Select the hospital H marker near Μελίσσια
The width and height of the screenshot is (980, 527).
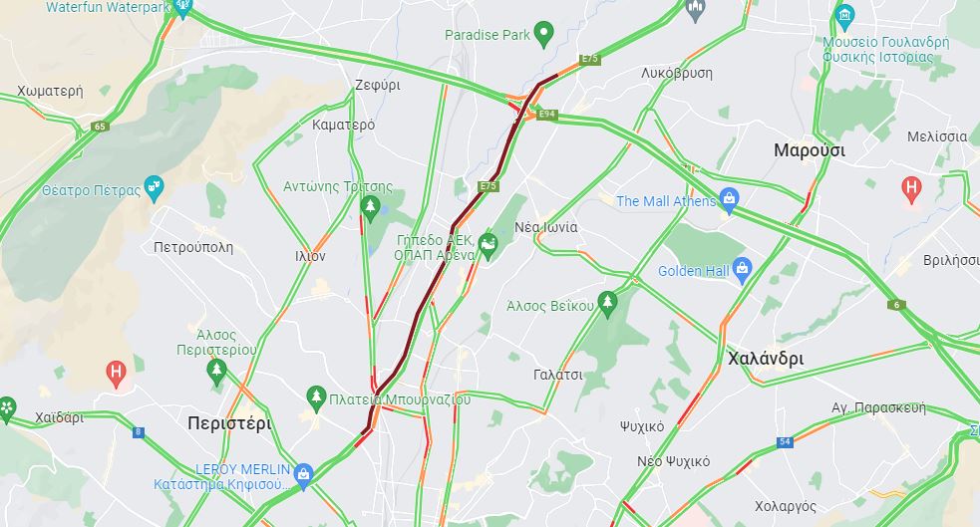point(911,189)
